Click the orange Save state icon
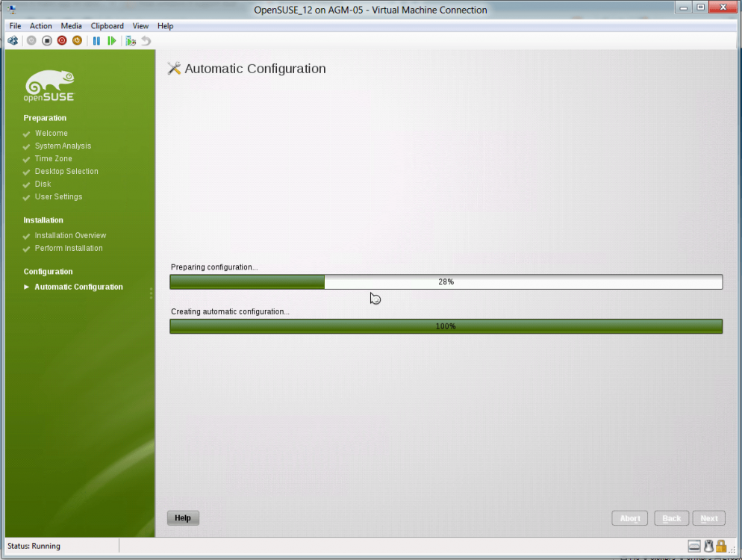742x560 pixels. pos(77,40)
